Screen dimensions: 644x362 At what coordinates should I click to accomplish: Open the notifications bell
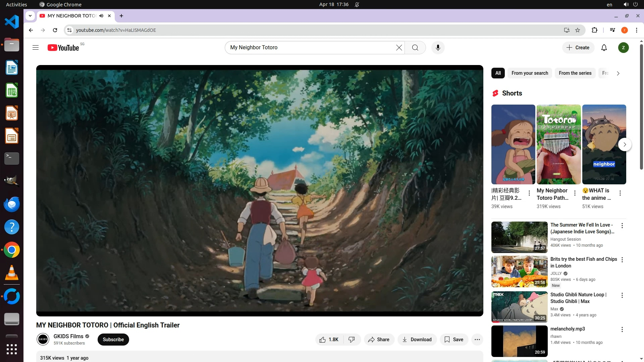point(604,48)
